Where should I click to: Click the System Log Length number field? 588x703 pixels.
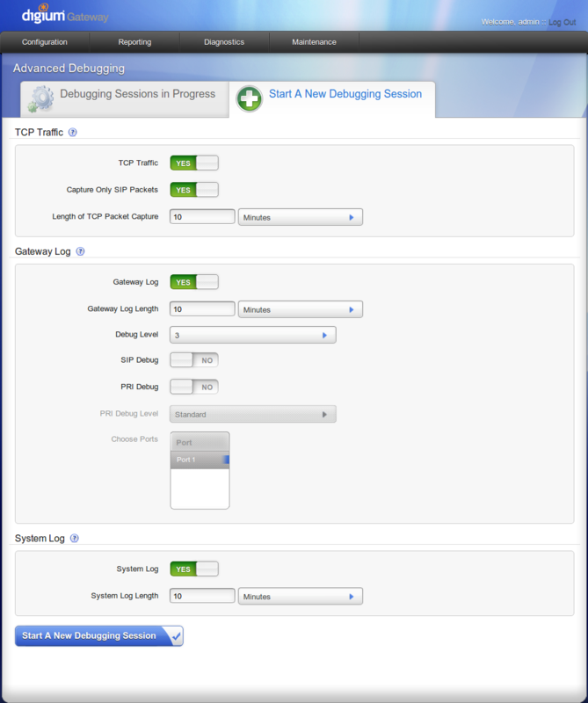point(202,597)
